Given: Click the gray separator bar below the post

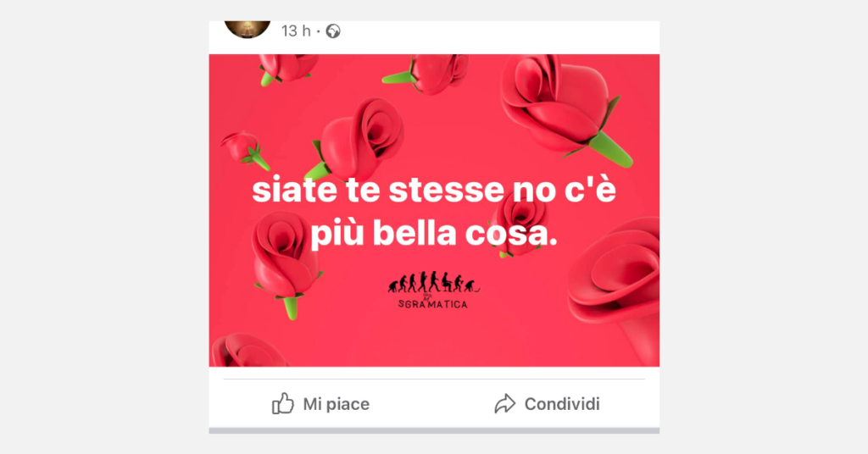Looking at the screenshot, I should pyautogui.click(x=434, y=430).
